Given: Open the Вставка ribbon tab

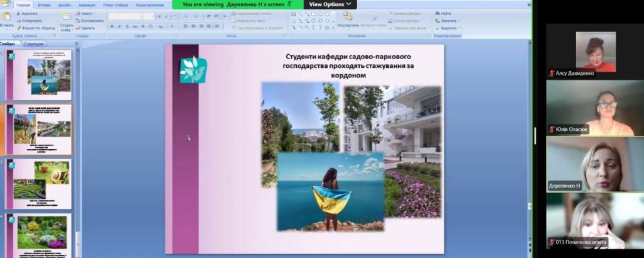Looking at the screenshot, I should pos(44,4).
